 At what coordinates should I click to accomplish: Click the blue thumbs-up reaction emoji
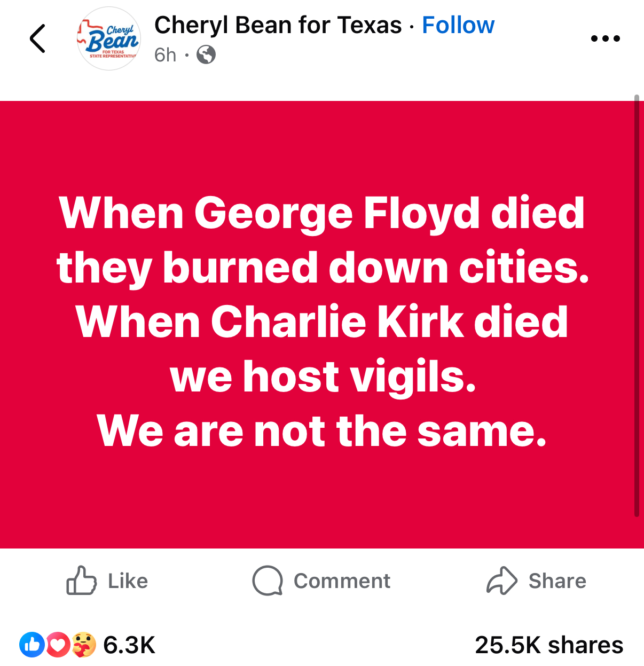32,645
